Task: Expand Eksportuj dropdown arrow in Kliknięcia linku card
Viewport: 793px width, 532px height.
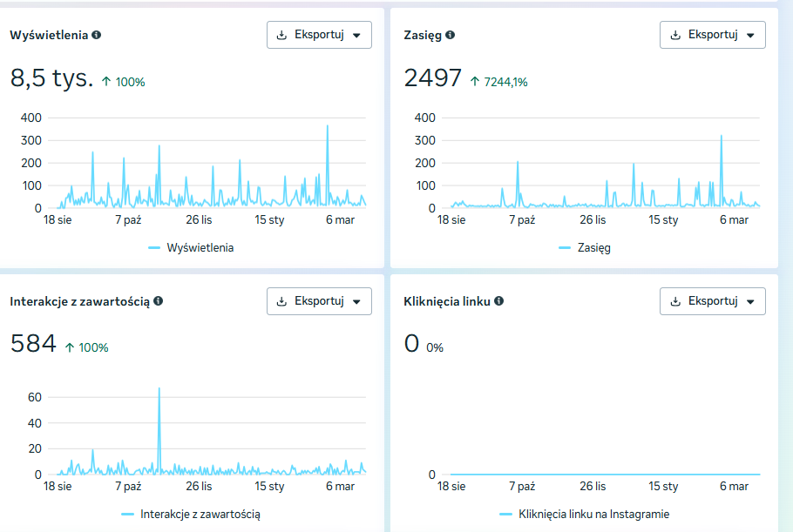Action: [x=750, y=301]
